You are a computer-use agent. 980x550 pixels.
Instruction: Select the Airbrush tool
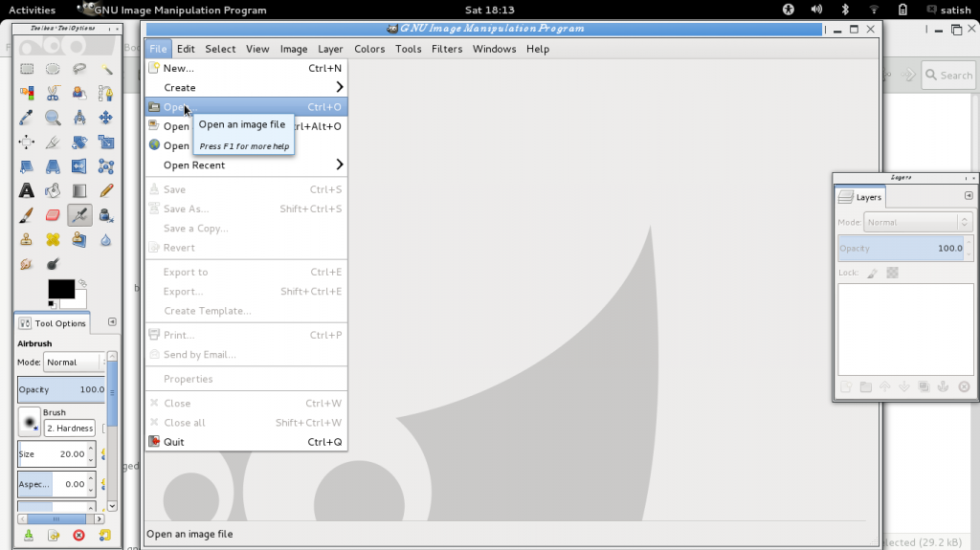(79, 215)
